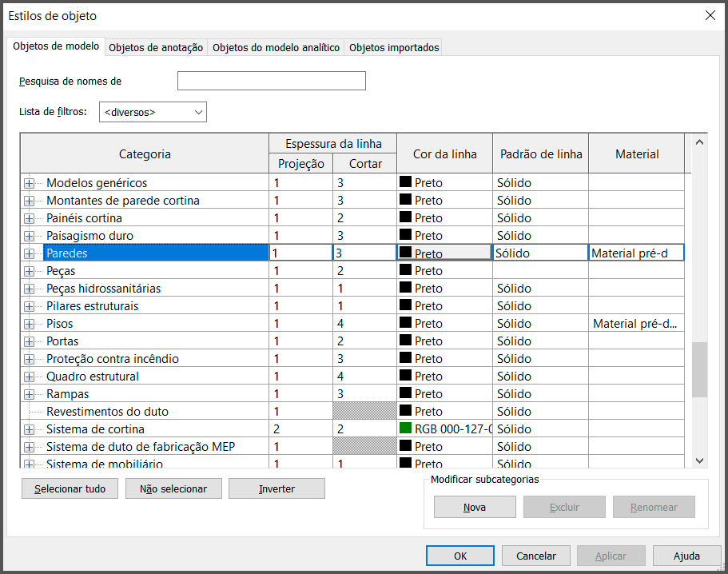Screen dimensions: 728x574
Task: Click the Pesquisa de nomes search field
Action: (271, 81)
